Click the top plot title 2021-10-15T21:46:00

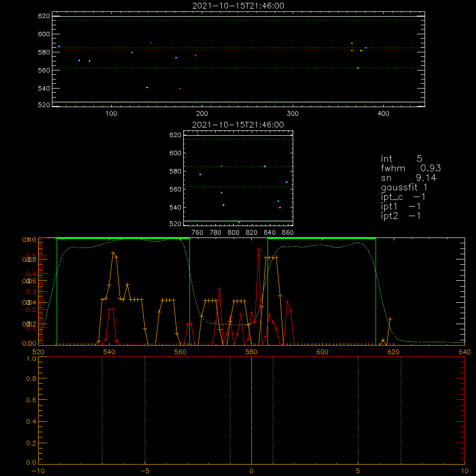click(x=238, y=6)
